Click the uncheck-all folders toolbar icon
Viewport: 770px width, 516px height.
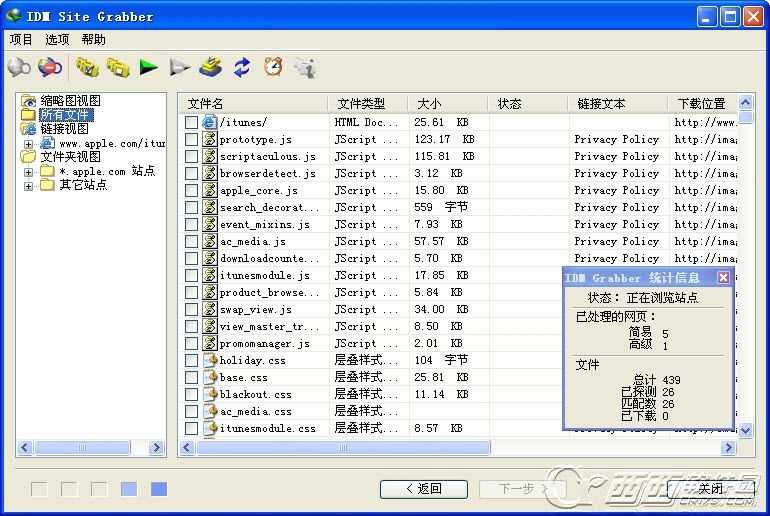[x=118, y=67]
